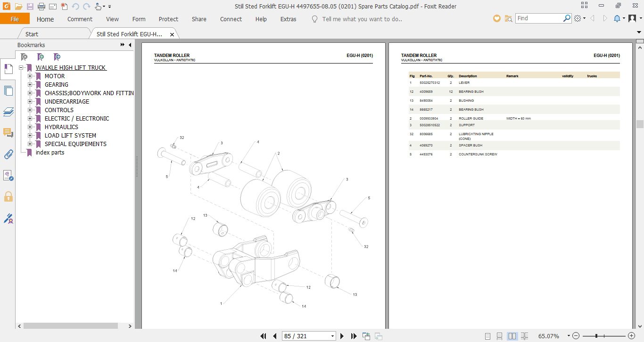Open the Pages thumbnail panel icon
This screenshot has width=644, height=342.
8,90
